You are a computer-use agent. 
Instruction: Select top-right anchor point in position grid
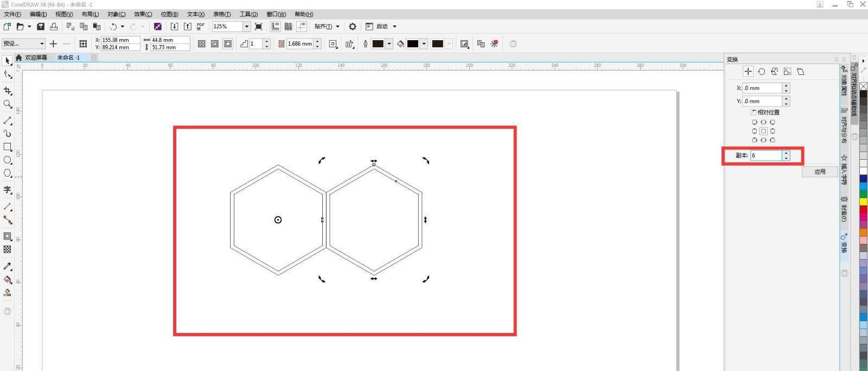772,122
